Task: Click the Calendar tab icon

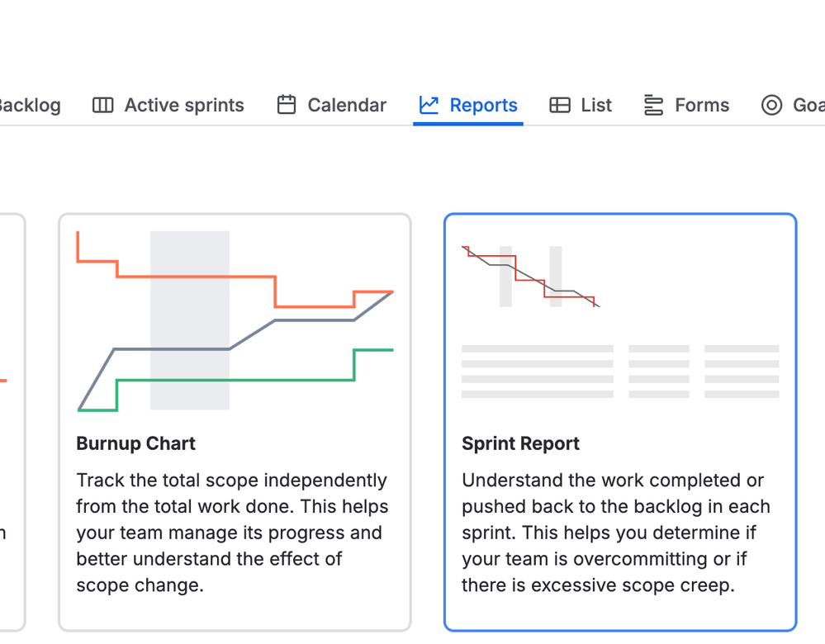Action: pos(287,105)
